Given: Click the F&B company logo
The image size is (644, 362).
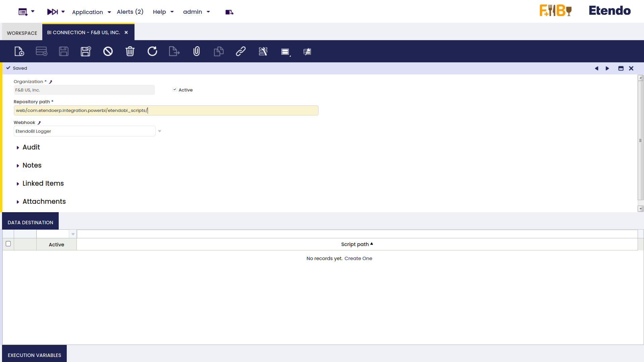Looking at the screenshot, I should click(555, 10).
